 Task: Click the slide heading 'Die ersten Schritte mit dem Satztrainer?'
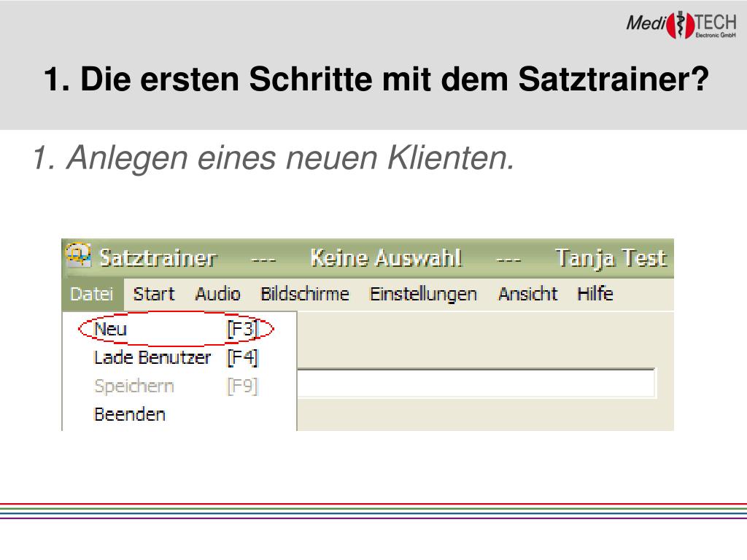click(376, 79)
